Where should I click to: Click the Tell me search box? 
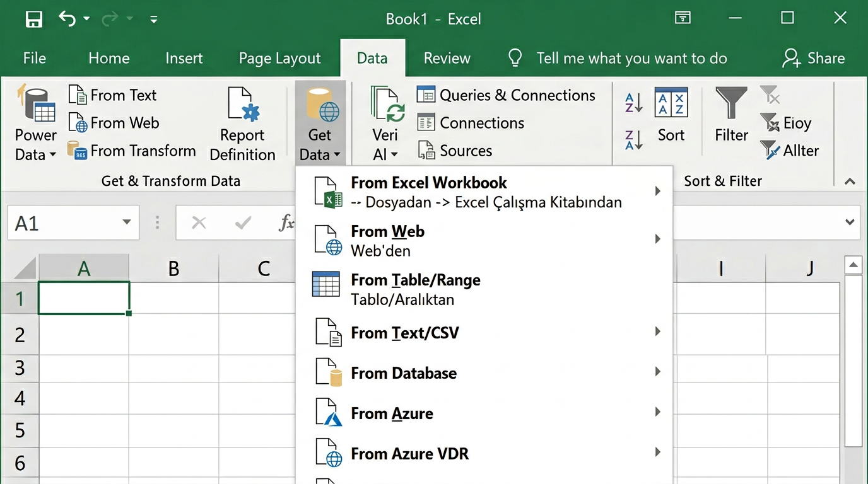click(631, 59)
